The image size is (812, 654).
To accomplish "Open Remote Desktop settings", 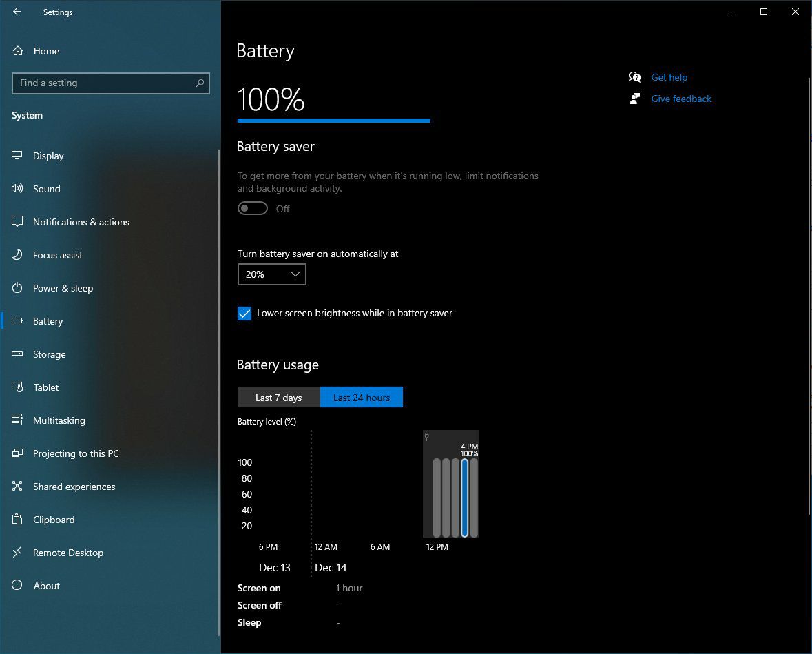I will [110, 553].
